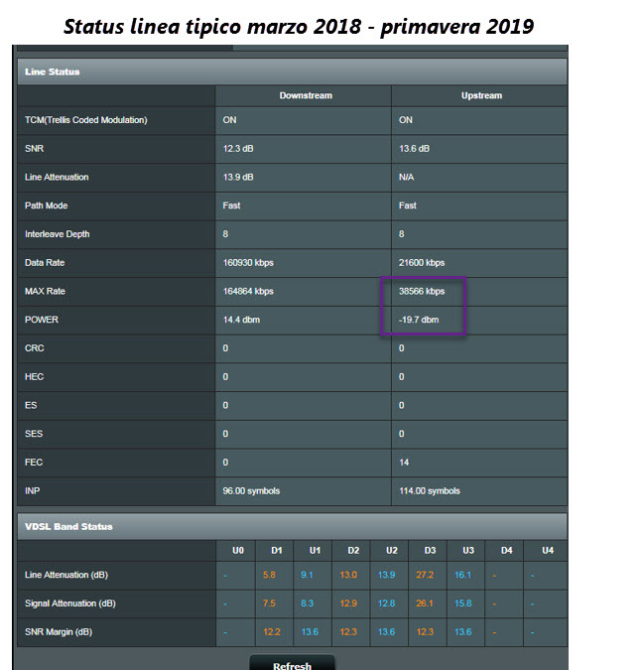Click the Refresh button
Viewport: 644px width, 670px height.
coord(292,663)
